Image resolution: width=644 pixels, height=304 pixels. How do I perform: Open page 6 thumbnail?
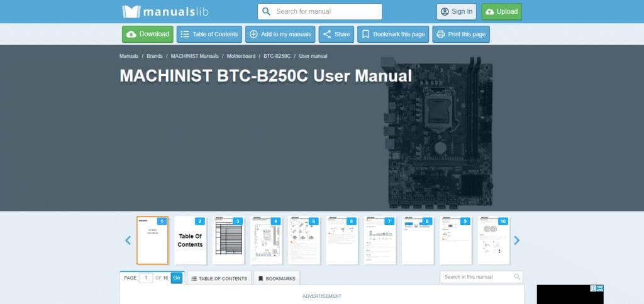pos(342,241)
